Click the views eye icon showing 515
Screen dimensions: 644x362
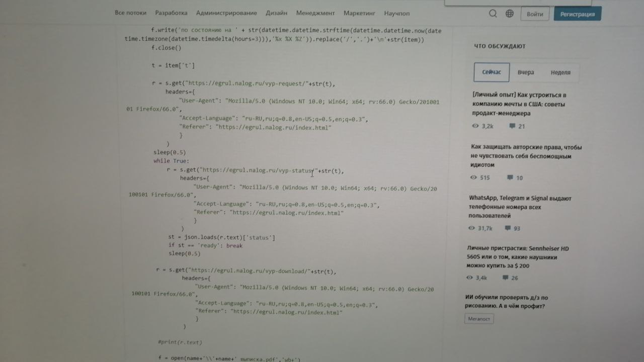point(473,177)
